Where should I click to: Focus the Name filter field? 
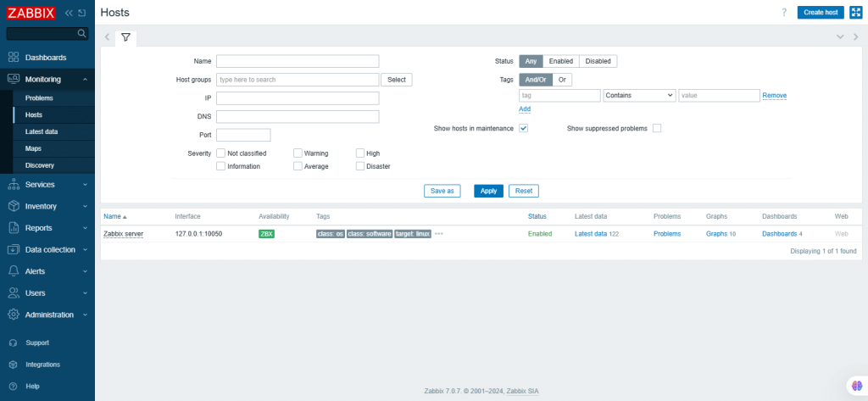(298, 61)
